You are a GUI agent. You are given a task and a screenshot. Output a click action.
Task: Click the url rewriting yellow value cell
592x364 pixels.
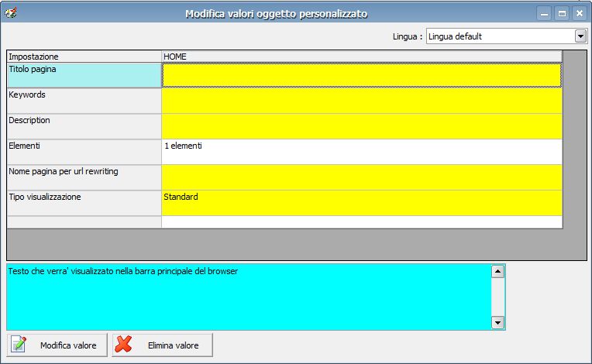pos(362,177)
